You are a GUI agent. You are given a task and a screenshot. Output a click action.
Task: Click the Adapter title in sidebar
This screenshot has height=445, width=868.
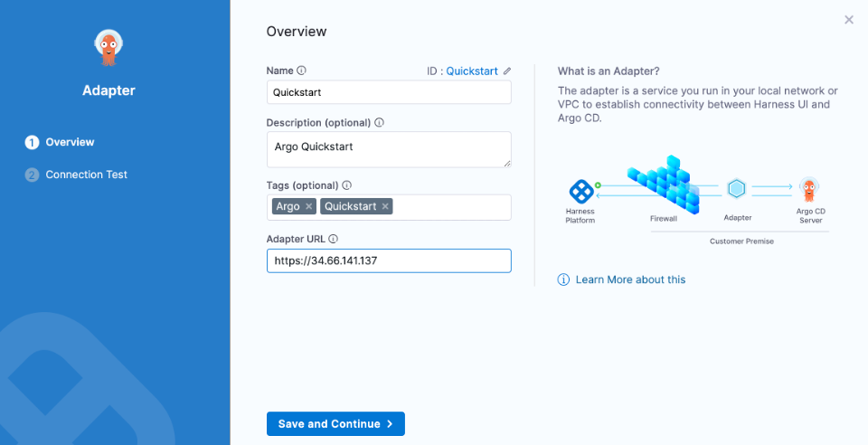click(x=108, y=90)
